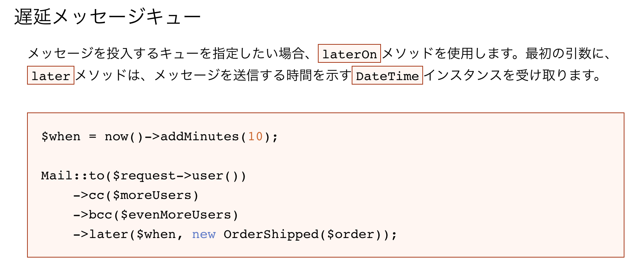Click the $order variable in code
The image size is (644, 276).
[x=351, y=234]
